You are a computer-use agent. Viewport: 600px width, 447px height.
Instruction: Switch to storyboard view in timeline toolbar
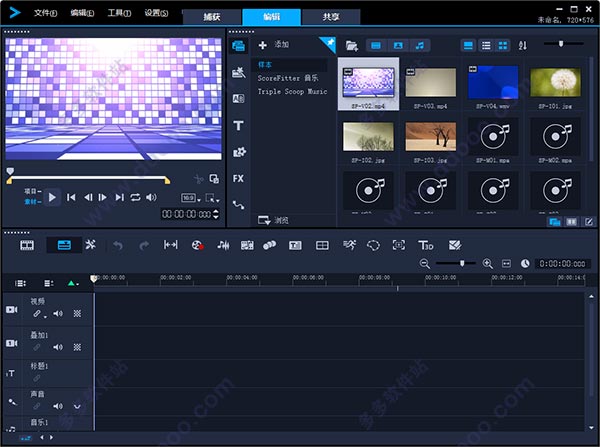click(x=27, y=244)
